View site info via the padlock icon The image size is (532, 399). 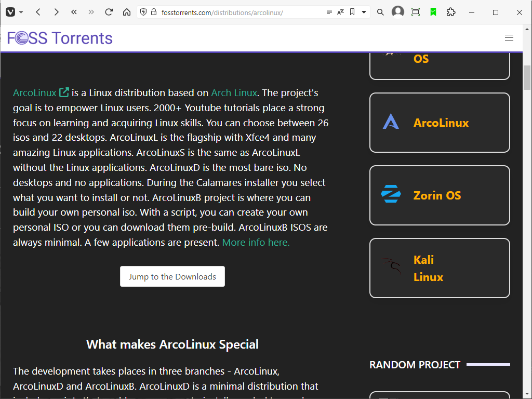(154, 12)
